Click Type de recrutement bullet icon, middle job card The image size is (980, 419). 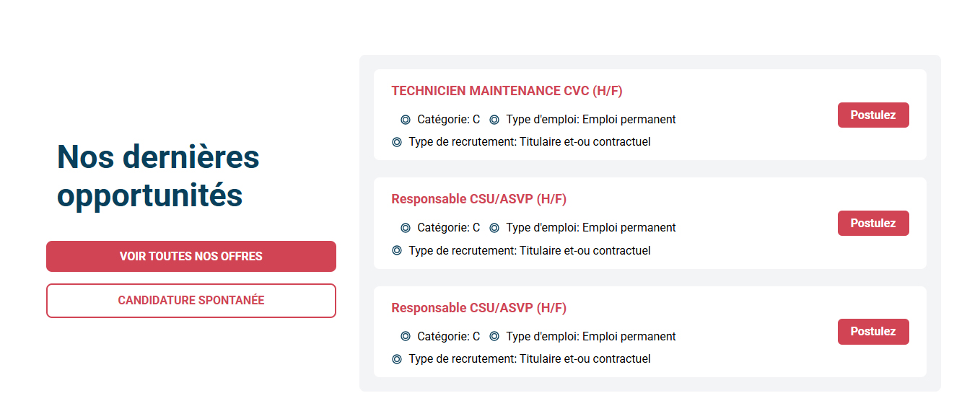[397, 251]
